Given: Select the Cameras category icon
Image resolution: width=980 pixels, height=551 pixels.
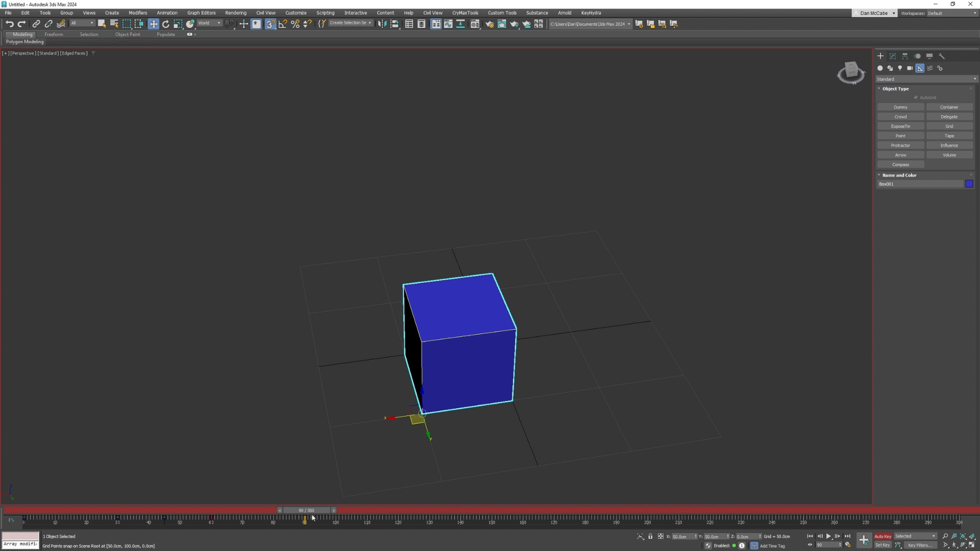Looking at the screenshot, I should (910, 68).
